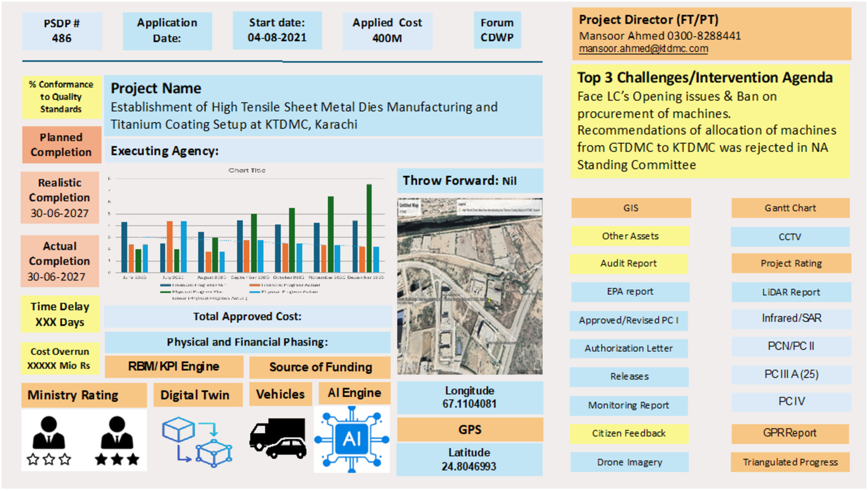Click the progress bar chart

pos(247,233)
